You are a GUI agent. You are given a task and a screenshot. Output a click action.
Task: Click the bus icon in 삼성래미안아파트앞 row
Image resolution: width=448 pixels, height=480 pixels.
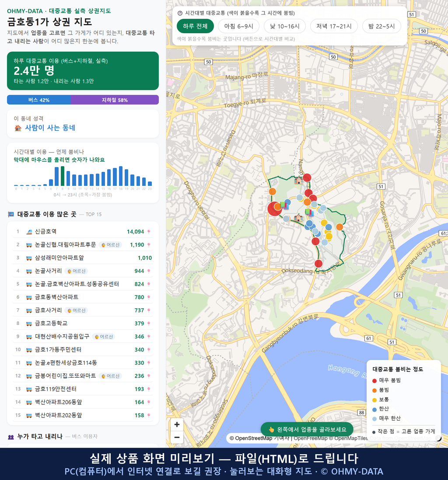pyautogui.click(x=29, y=258)
